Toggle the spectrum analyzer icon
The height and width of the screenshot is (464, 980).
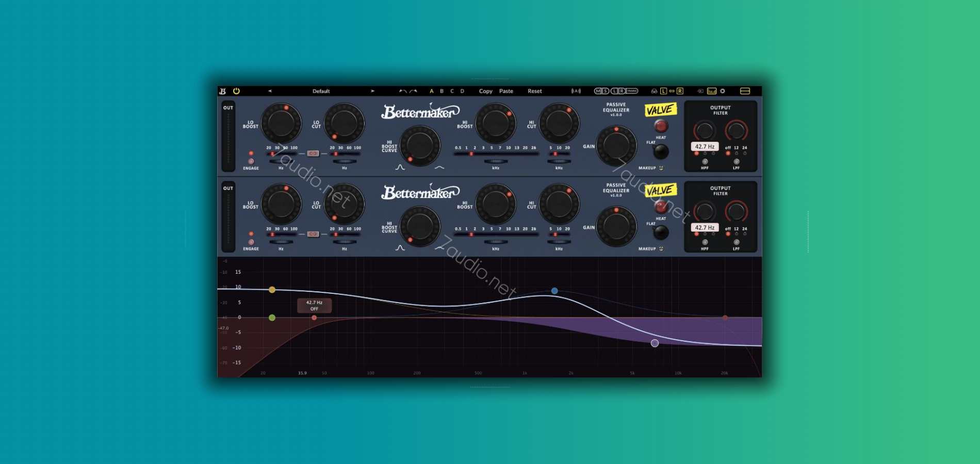[x=712, y=91]
